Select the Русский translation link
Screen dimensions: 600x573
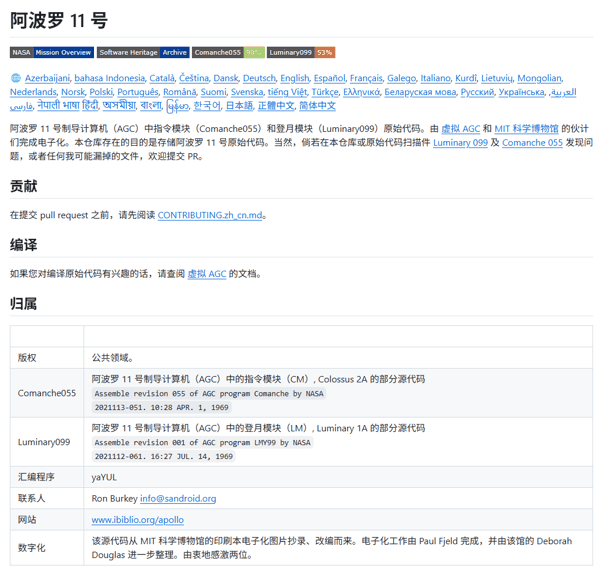point(477,92)
